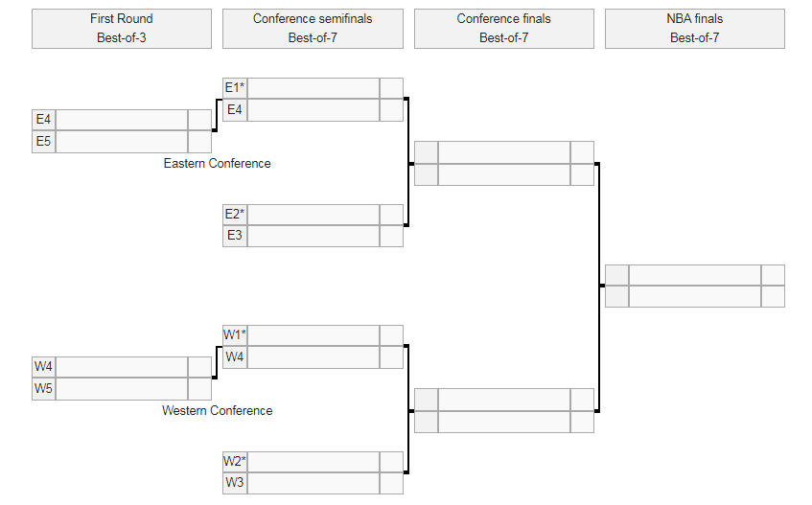Click the W5 seed cell
Viewport: 812px width, 505px height.
click(43, 389)
